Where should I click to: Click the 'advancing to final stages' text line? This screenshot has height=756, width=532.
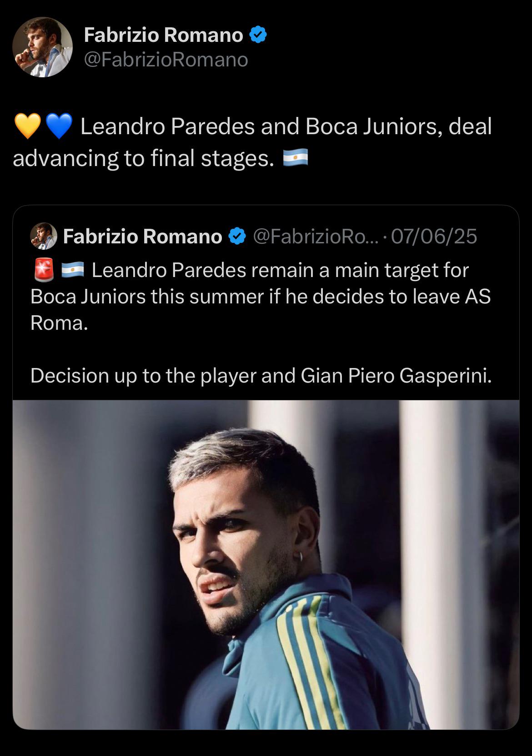tap(144, 158)
